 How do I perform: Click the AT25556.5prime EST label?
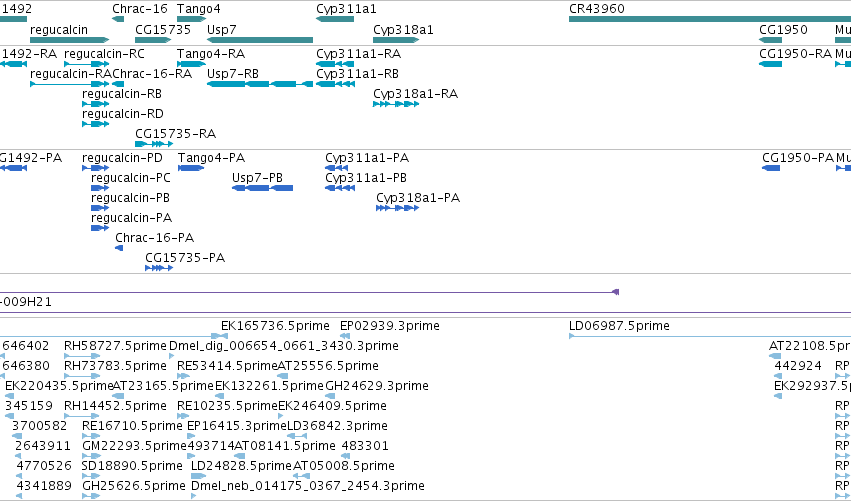pos(328,366)
